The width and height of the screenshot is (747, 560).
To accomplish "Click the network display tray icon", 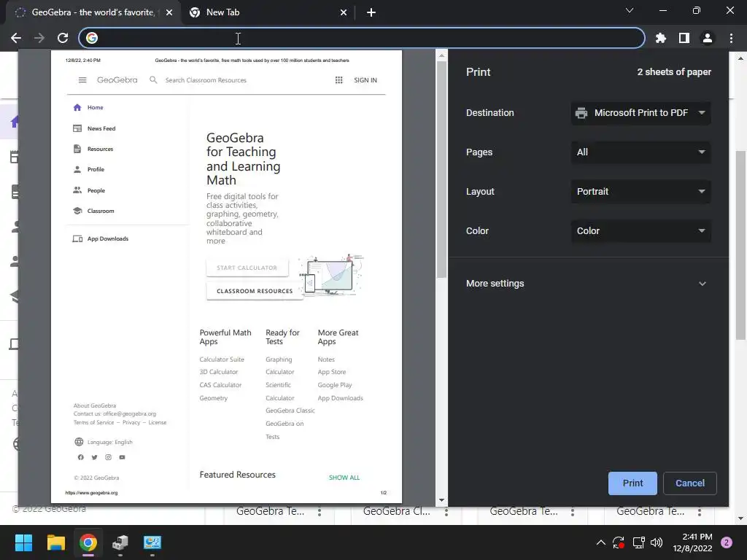I will [638, 542].
